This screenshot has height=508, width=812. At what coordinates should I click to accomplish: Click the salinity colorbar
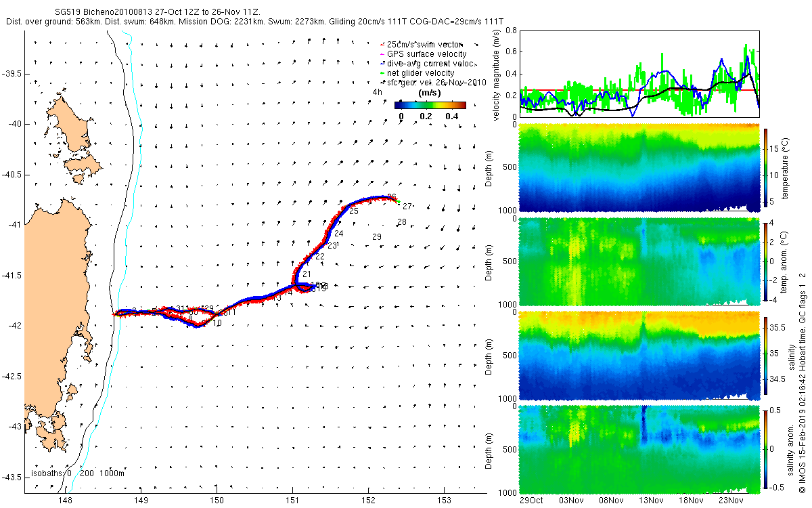pos(766,355)
